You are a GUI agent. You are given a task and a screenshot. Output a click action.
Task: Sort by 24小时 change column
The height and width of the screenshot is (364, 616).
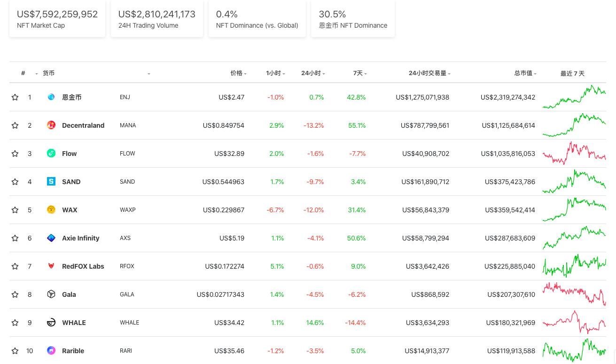pos(313,73)
